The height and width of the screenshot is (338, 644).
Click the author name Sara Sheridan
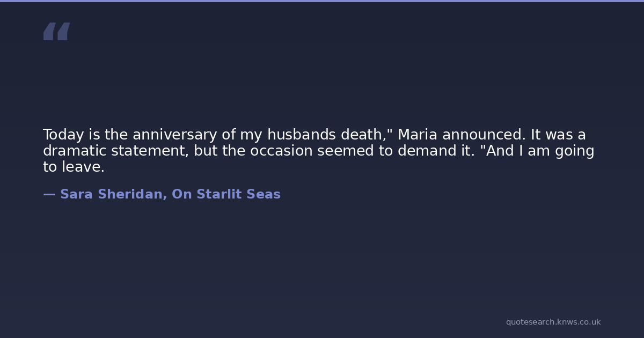[112, 194]
